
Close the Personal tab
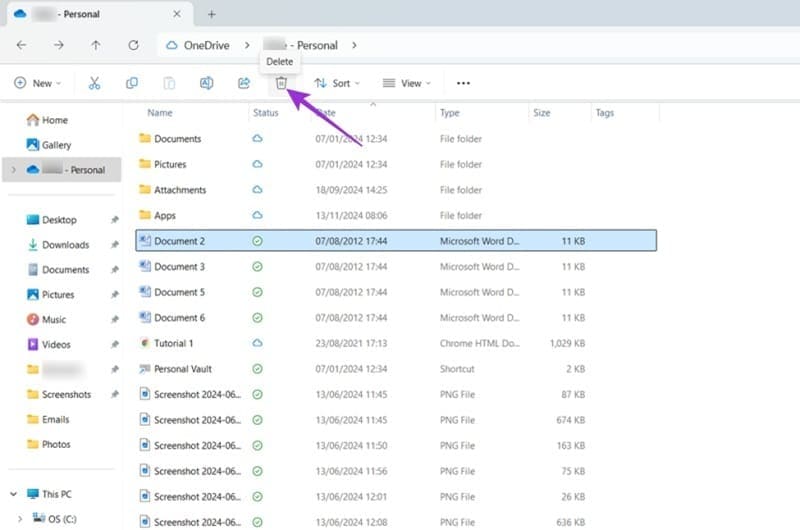tap(177, 14)
